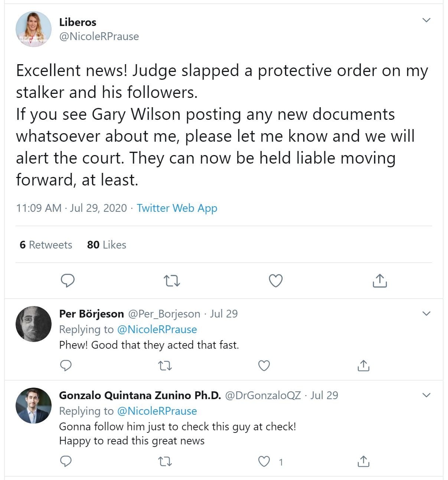The image size is (448, 480).
Task: Reply to Gonzalo Quintana Zunino's comment
Action: 66,461
